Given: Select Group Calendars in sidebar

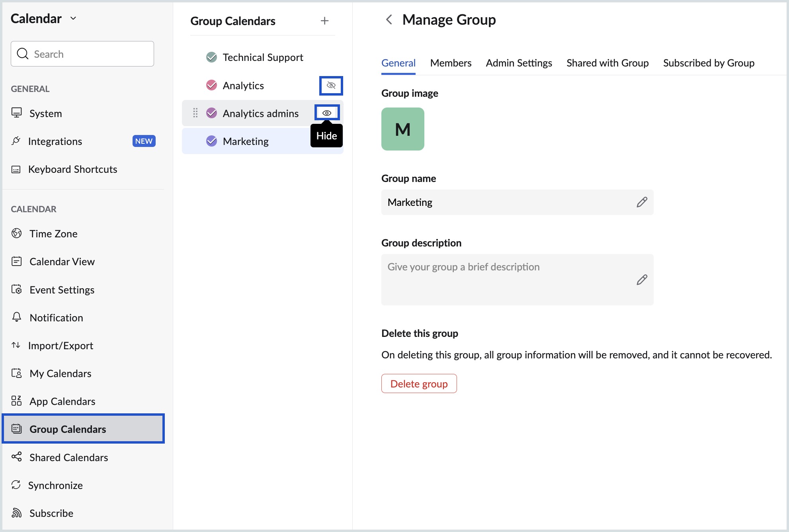Looking at the screenshot, I should pos(83,429).
